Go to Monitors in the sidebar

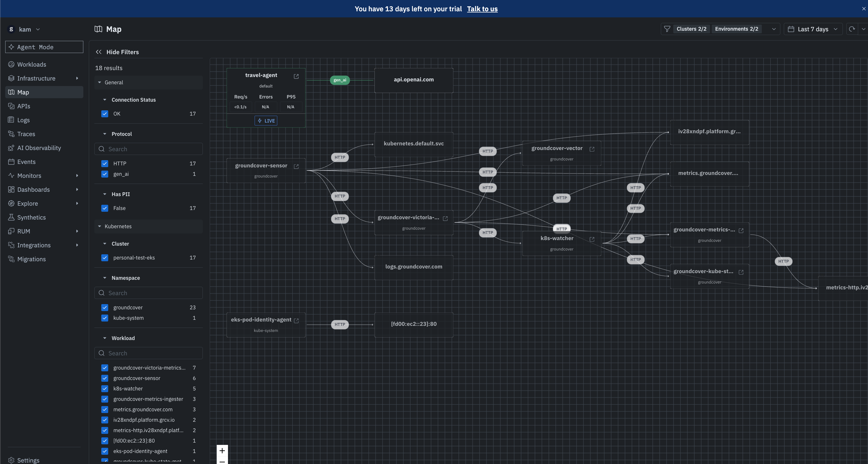(44, 176)
